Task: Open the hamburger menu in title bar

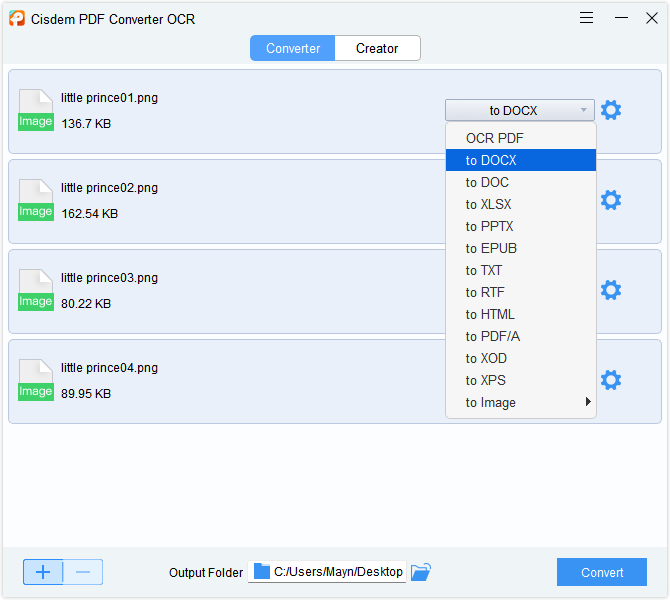Action: [x=586, y=18]
